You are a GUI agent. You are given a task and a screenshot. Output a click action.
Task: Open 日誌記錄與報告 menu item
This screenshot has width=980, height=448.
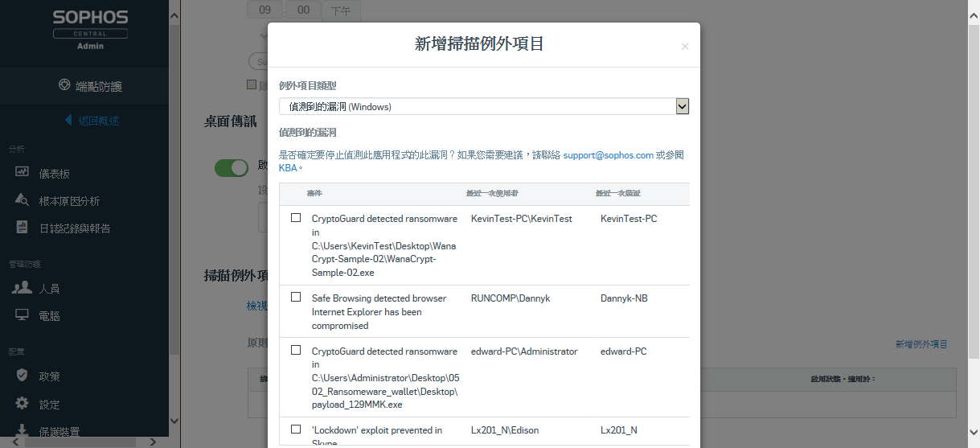click(75, 228)
